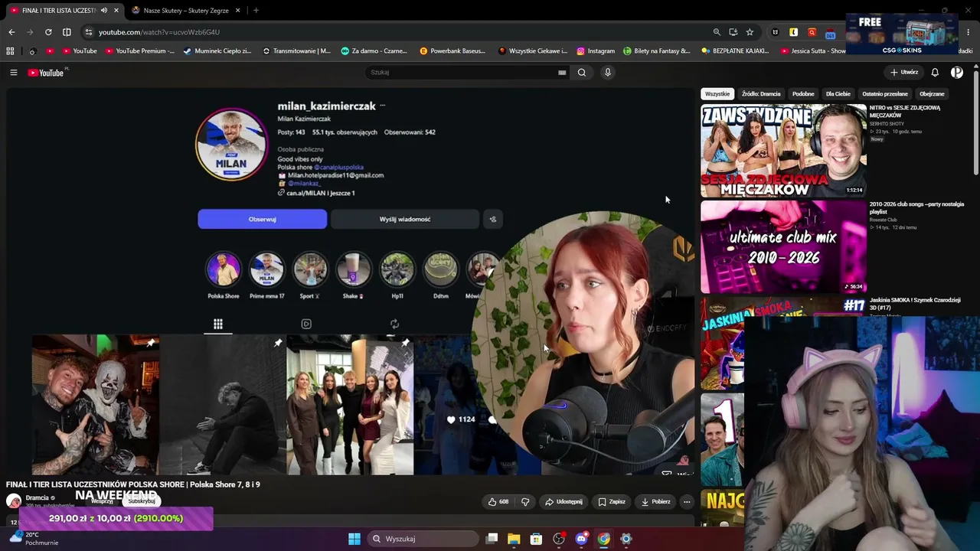Image resolution: width=980 pixels, height=551 pixels.
Task: Open the Powerbank Baseus bookmark
Action: (x=452, y=51)
